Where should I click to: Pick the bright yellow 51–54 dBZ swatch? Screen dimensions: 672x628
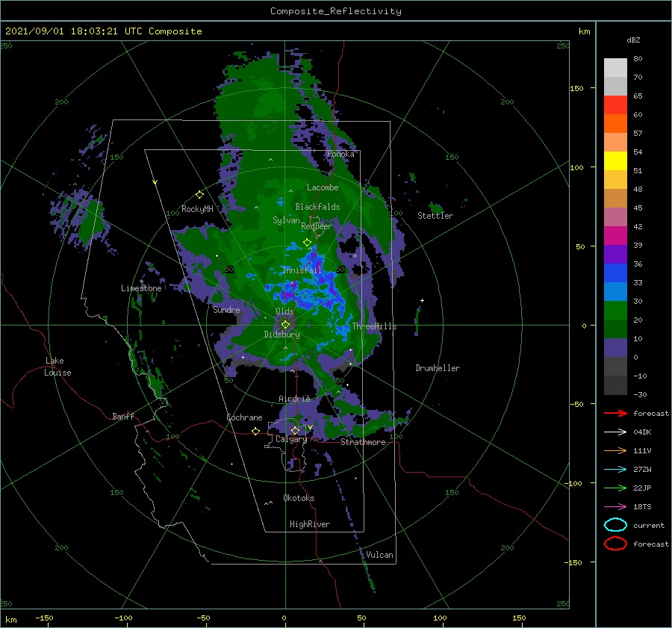[x=615, y=161]
